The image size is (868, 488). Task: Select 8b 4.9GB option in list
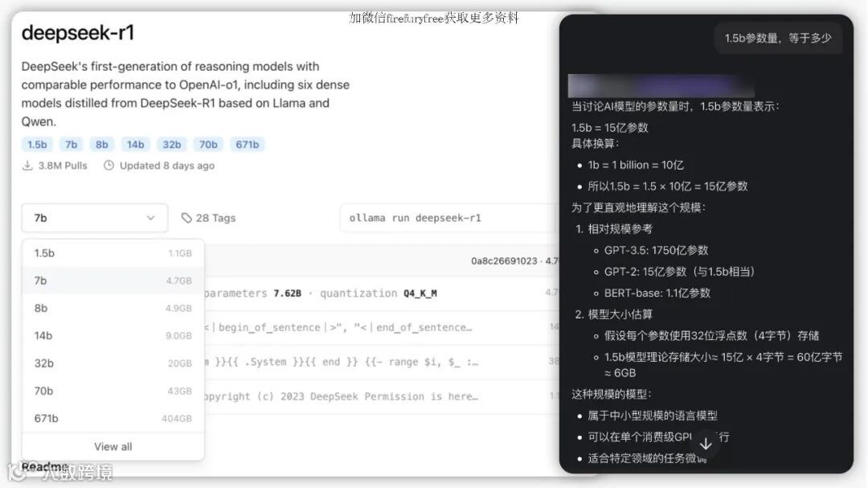point(113,308)
